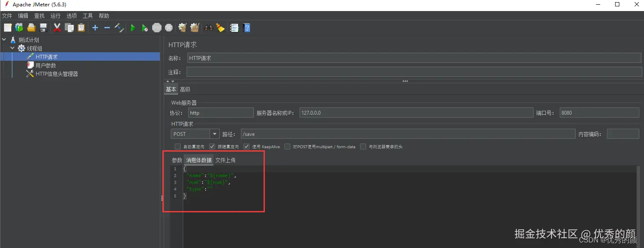This screenshot has height=248, width=644.
Task: Click the flask icon of 测试计划
Action: click(x=13, y=40)
